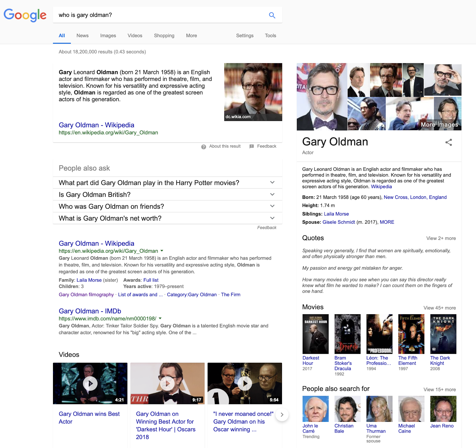
Task: Open search Settings
Action: 245,36
